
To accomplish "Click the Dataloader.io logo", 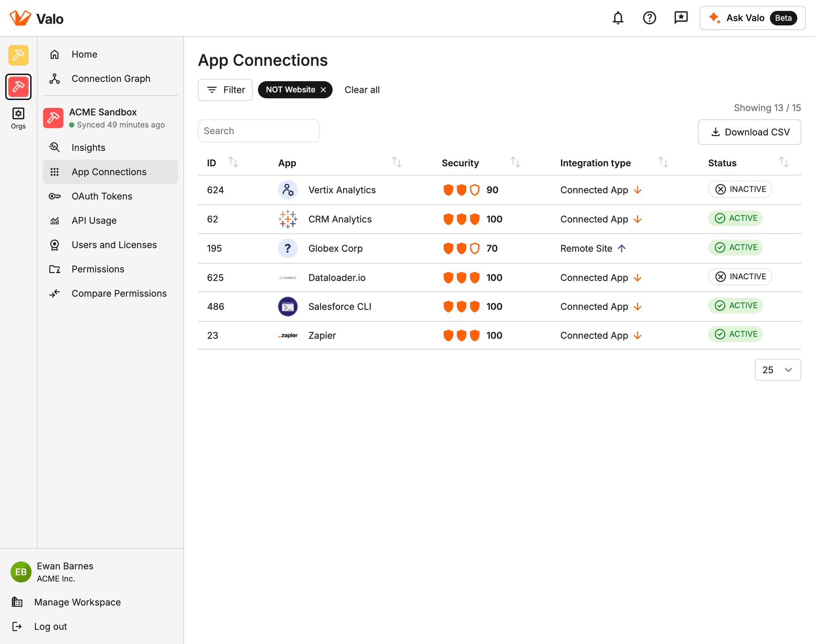I will (x=288, y=278).
